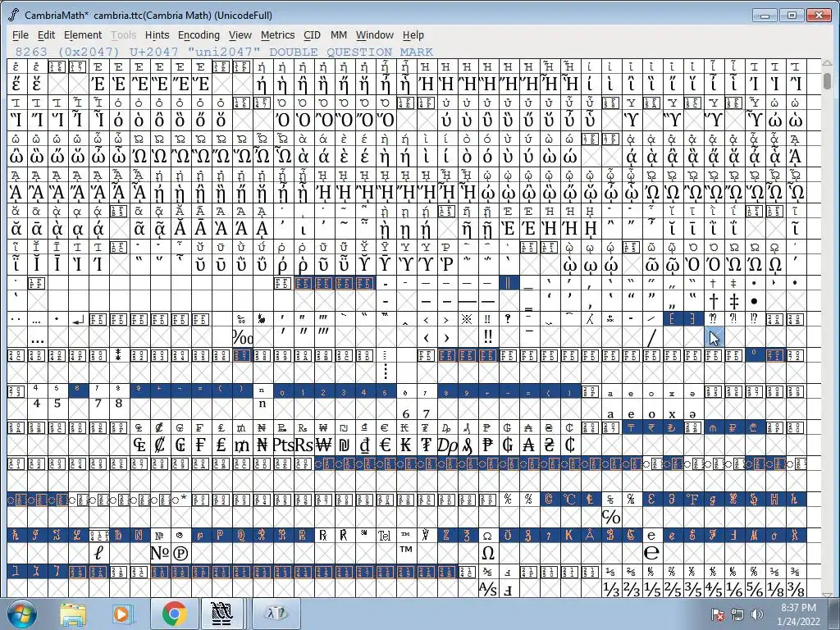Select the dagger † glyph cell
The image size is (840, 630).
713,301
